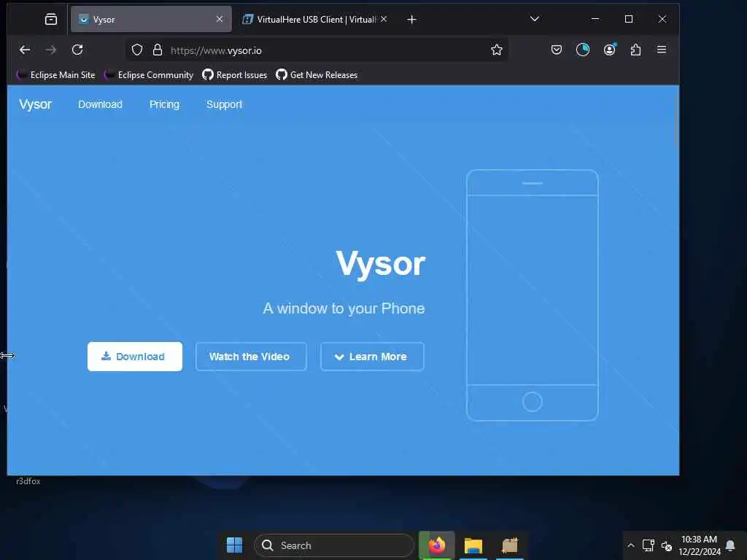Click the white Download button

(x=135, y=356)
